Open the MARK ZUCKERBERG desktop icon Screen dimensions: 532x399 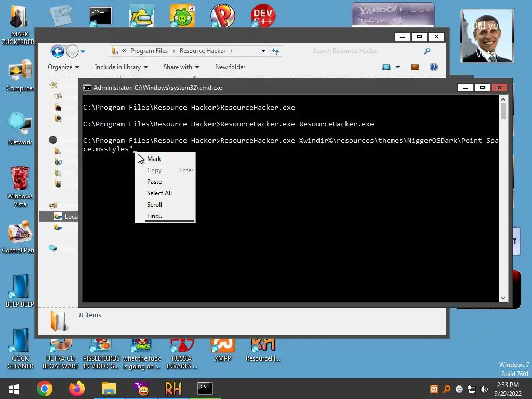pyautogui.click(x=18, y=25)
